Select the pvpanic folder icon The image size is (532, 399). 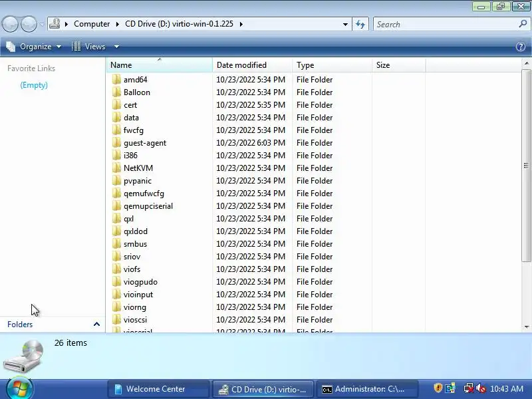tap(116, 180)
